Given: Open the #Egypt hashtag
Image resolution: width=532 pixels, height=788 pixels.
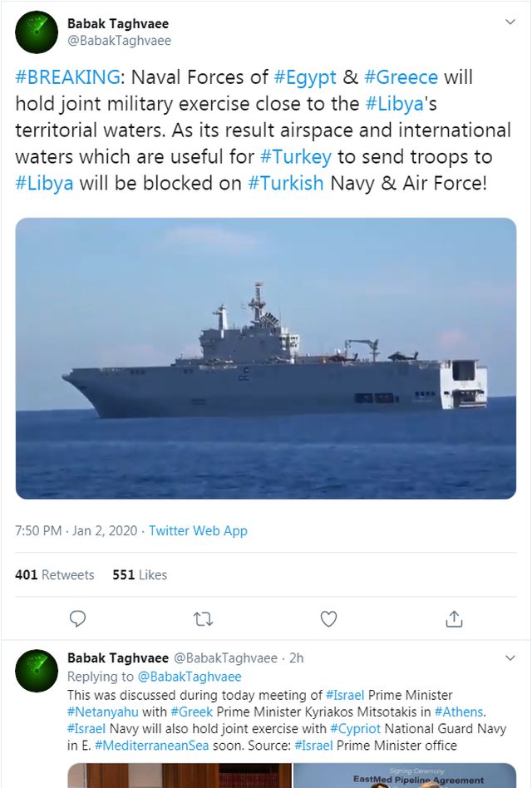Looking at the screenshot, I should pos(305,77).
